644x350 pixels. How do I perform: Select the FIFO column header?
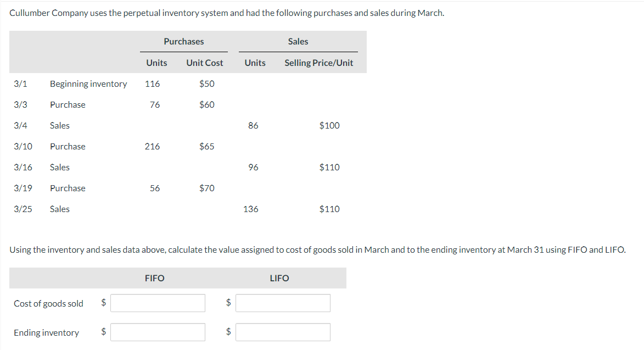pos(154,278)
